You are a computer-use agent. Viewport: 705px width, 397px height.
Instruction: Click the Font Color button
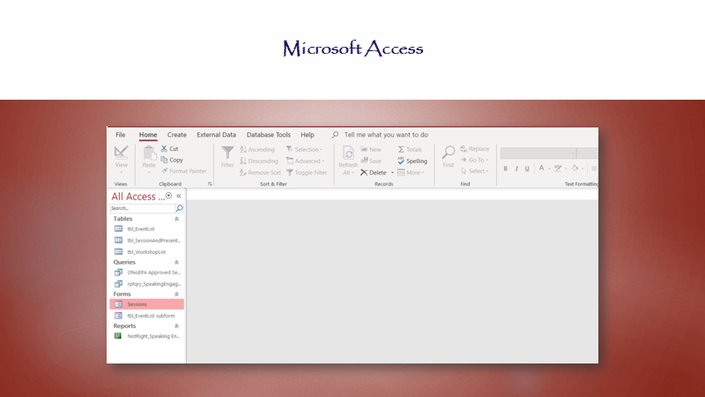click(541, 168)
